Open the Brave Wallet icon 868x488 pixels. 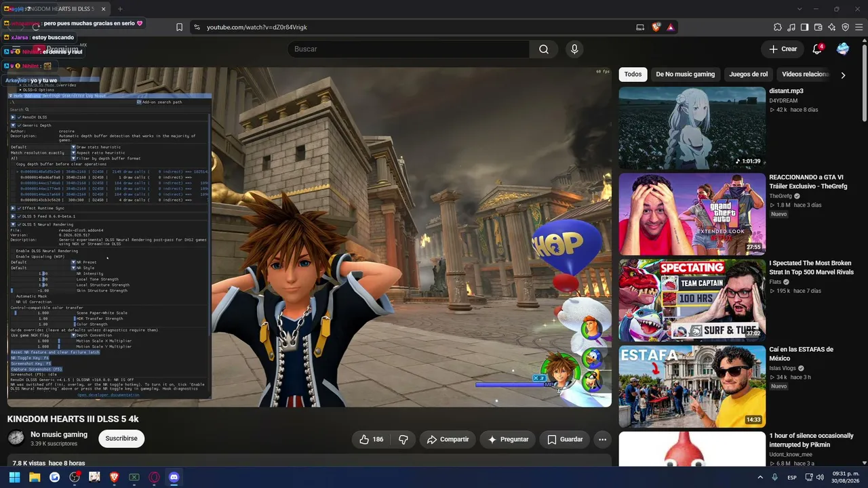[818, 27]
